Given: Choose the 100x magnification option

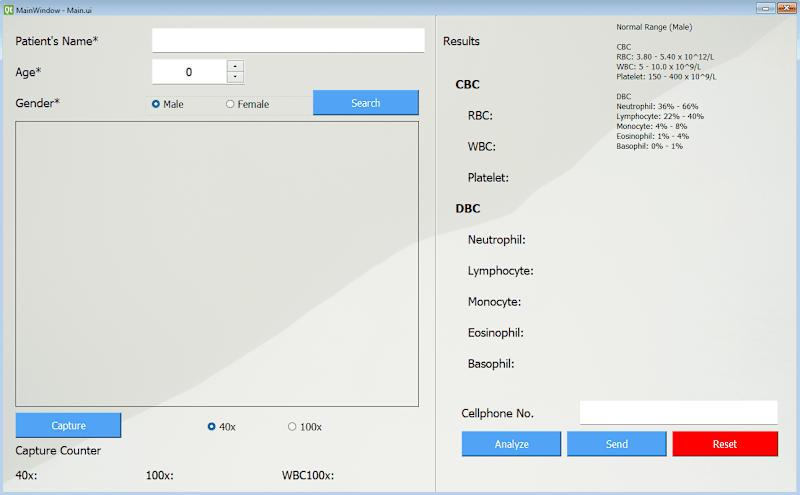Looking at the screenshot, I should pyautogui.click(x=305, y=427).
